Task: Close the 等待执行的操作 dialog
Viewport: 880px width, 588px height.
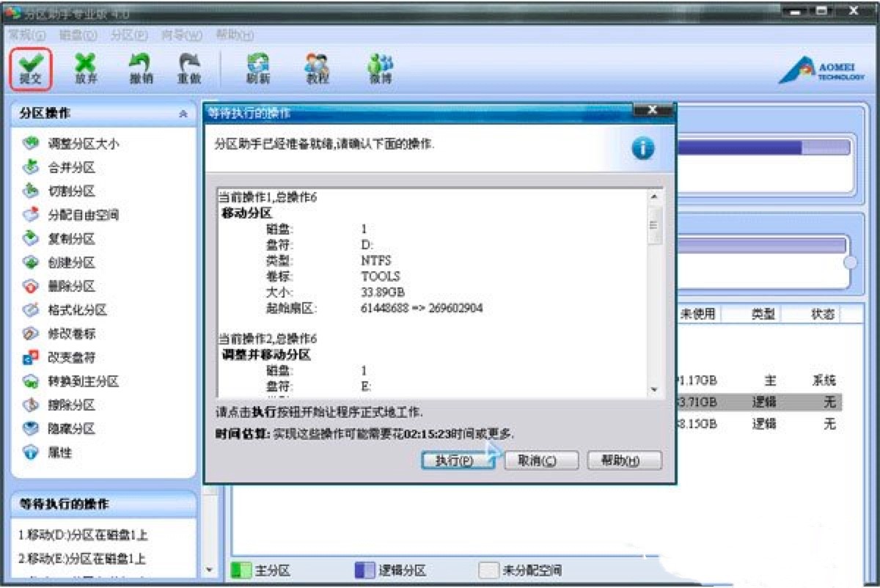Action: (x=652, y=111)
